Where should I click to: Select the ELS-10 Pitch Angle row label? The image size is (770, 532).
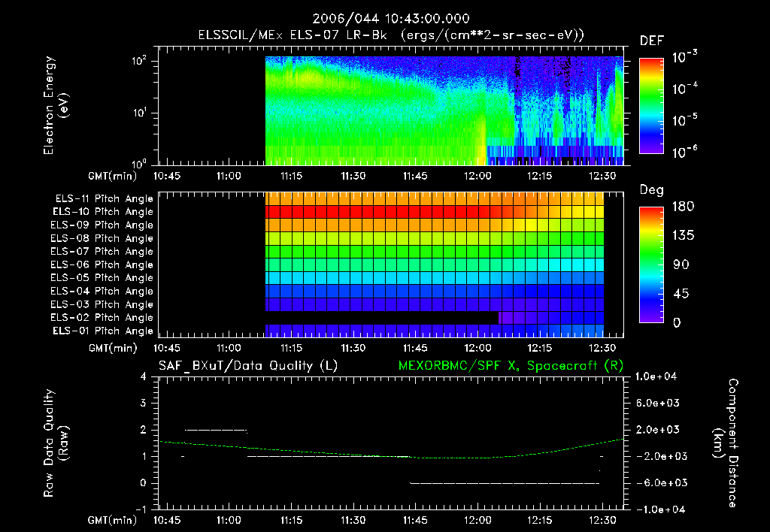103,212
